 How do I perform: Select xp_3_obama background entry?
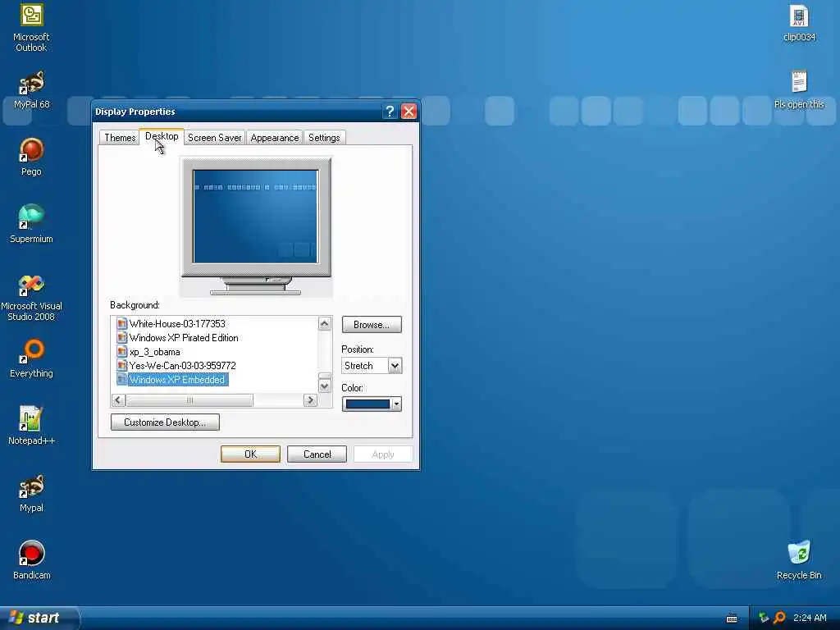click(154, 352)
